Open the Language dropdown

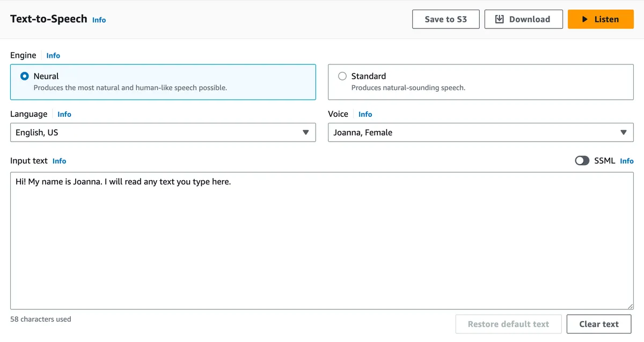click(163, 132)
